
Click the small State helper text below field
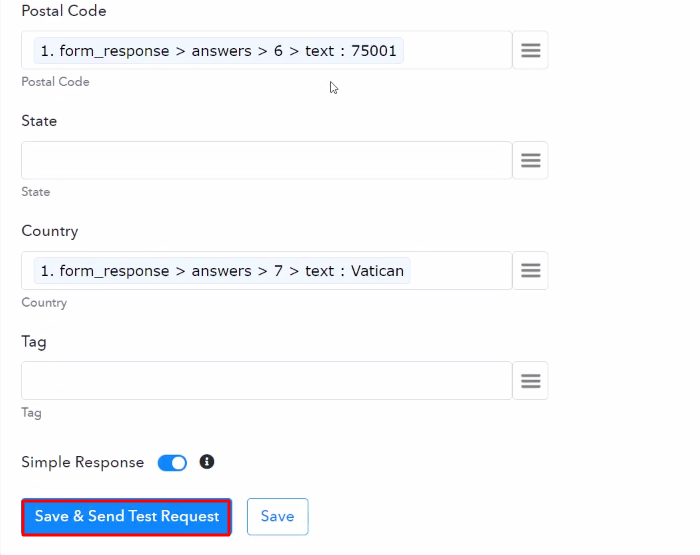coord(36,192)
